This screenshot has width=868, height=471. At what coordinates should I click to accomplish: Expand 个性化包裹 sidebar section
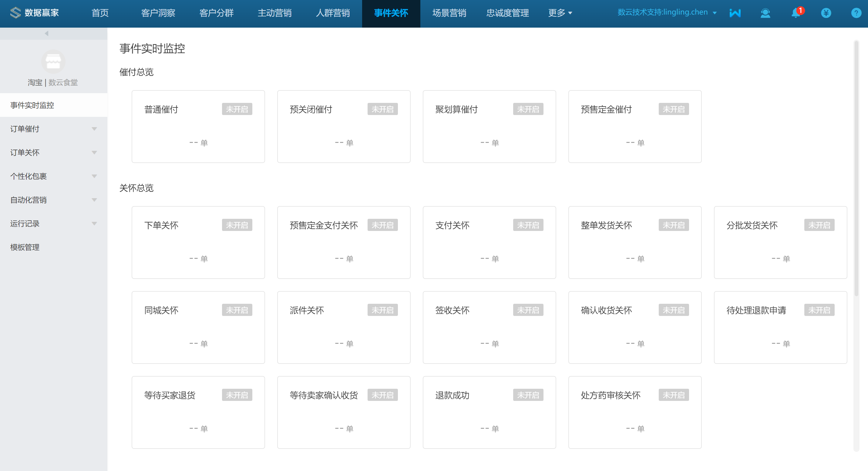(x=54, y=176)
